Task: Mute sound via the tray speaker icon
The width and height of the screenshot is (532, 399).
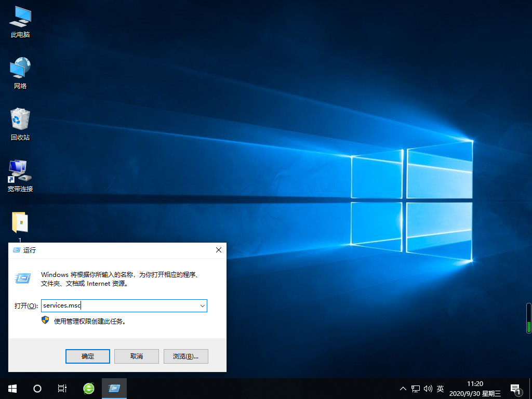Action: coord(428,388)
